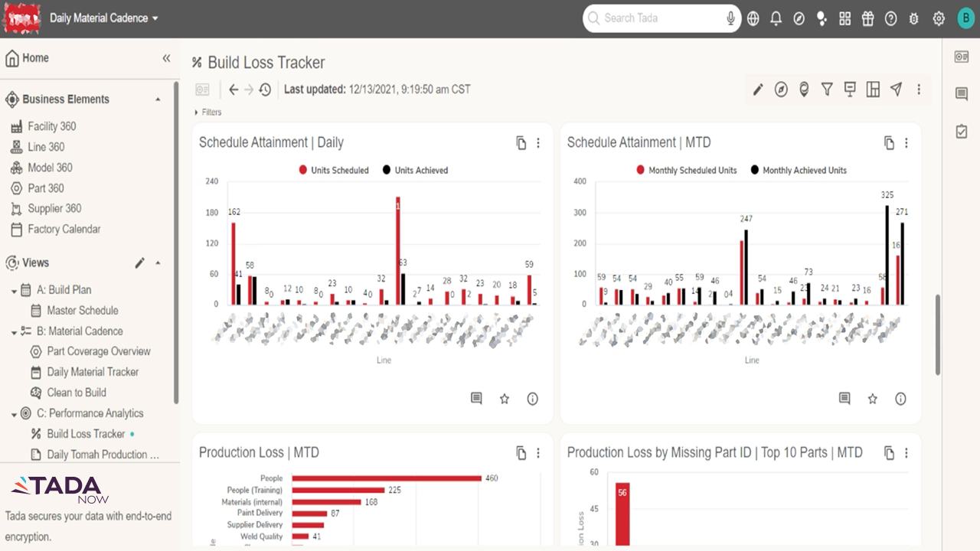Click the Build Loss Tracker sidebar entry
The height and width of the screenshot is (551, 980).
coord(87,434)
